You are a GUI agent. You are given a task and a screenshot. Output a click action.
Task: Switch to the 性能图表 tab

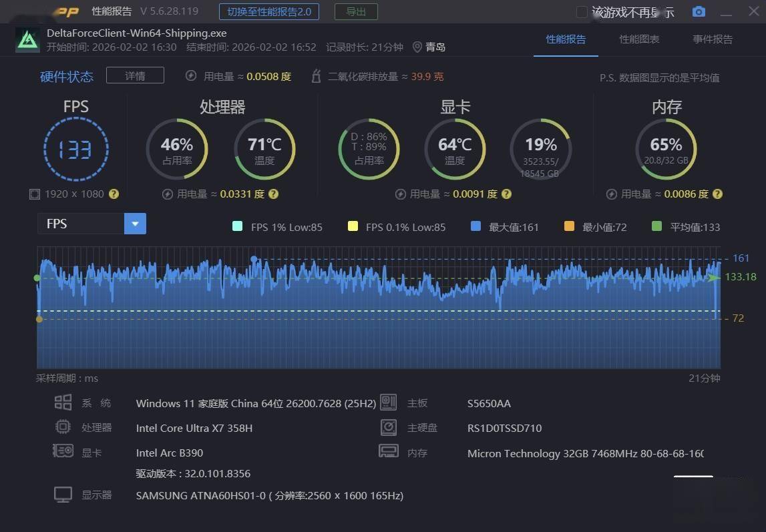[639, 39]
